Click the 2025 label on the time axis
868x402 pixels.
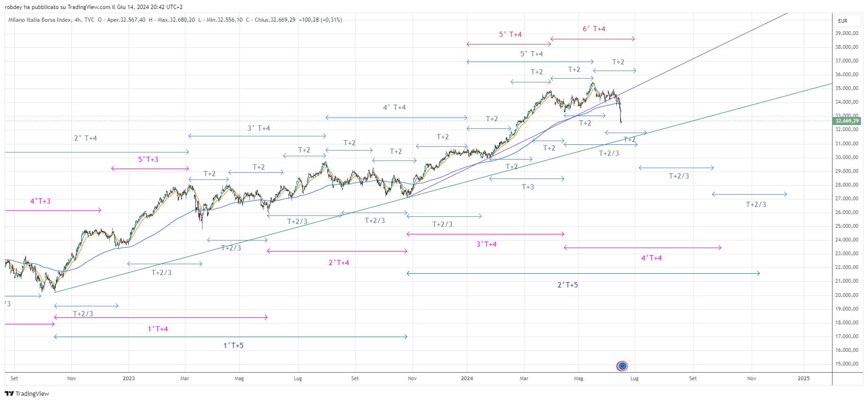pos(804,378)
